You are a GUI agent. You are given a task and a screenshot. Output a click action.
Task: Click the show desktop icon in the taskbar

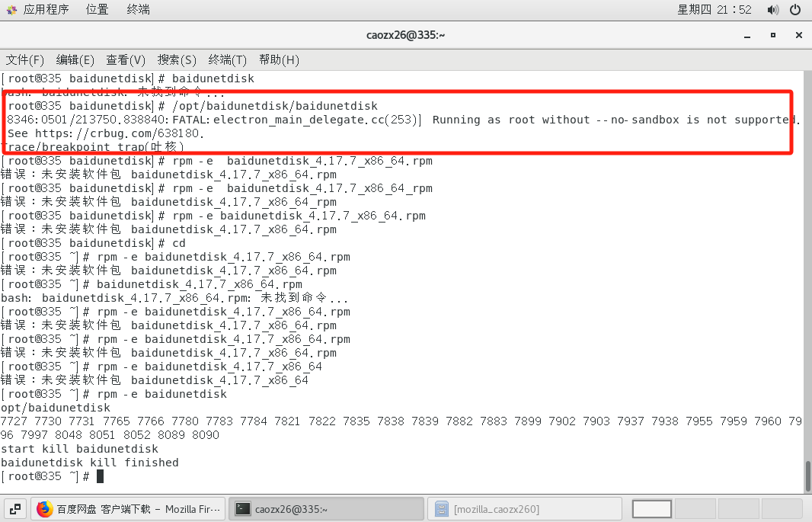[14, 509]
